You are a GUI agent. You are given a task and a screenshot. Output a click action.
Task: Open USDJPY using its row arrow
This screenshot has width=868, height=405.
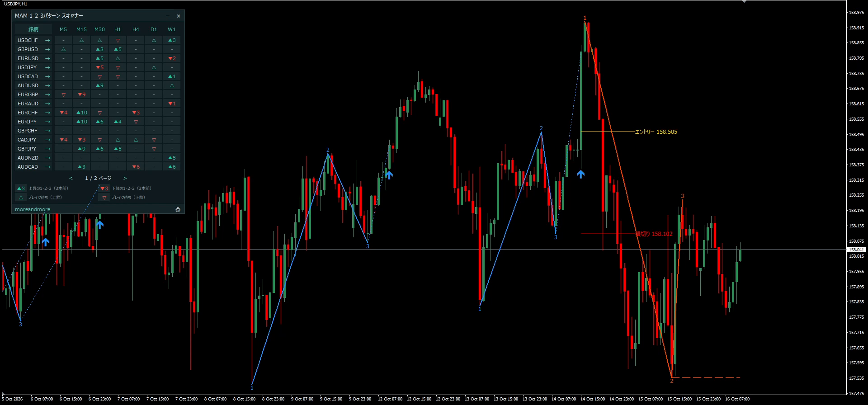tap(47, 67)
